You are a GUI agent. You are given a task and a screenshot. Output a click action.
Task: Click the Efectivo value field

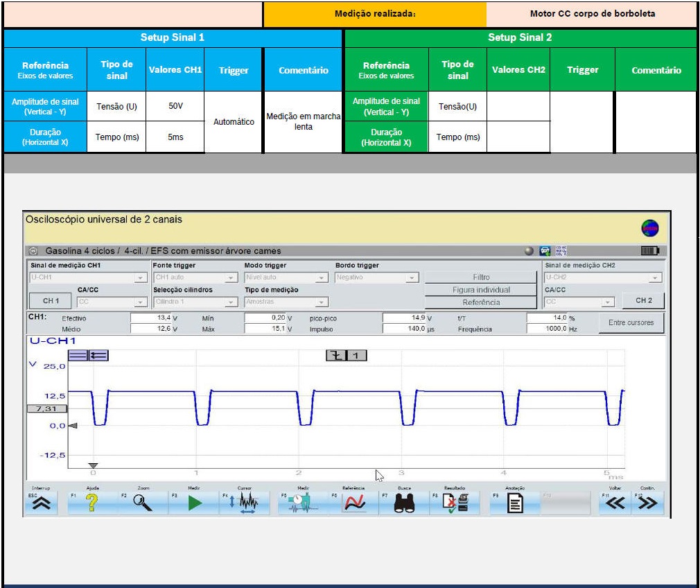(x=151, y=318)
